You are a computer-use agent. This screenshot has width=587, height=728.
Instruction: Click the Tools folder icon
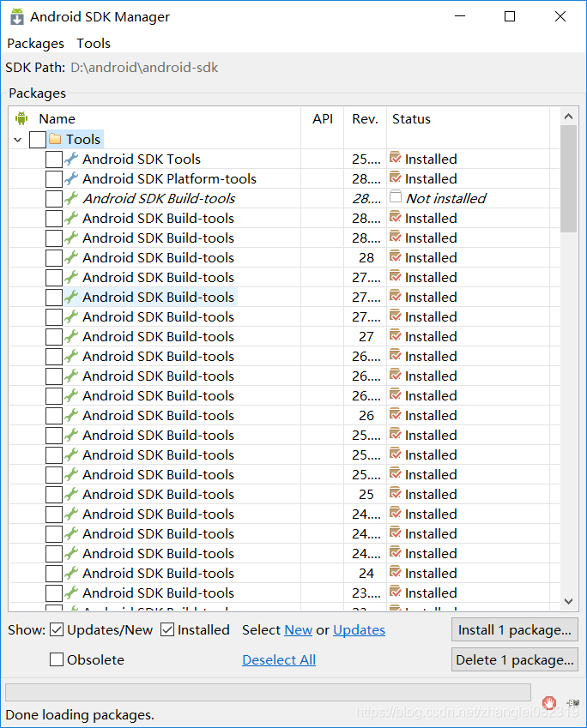[55, 139]
